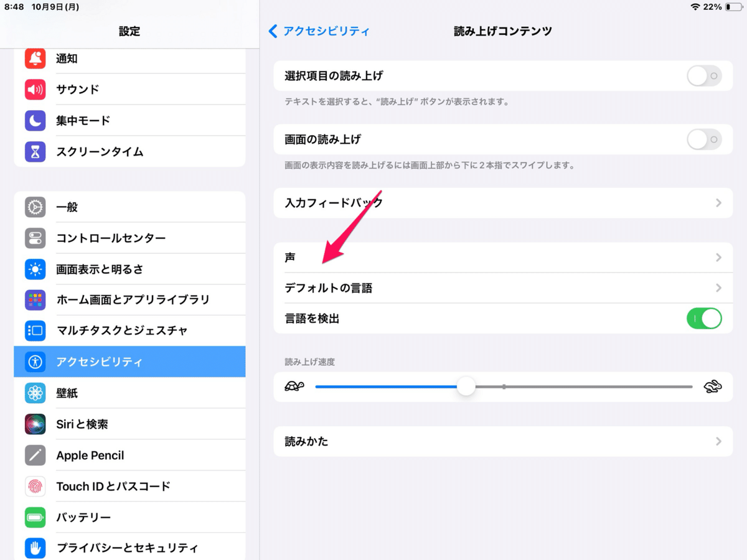The width and height of the screenshot is (747, 560).
Task: Tap the Siri & Search icon
Action: tap(35, 424)
